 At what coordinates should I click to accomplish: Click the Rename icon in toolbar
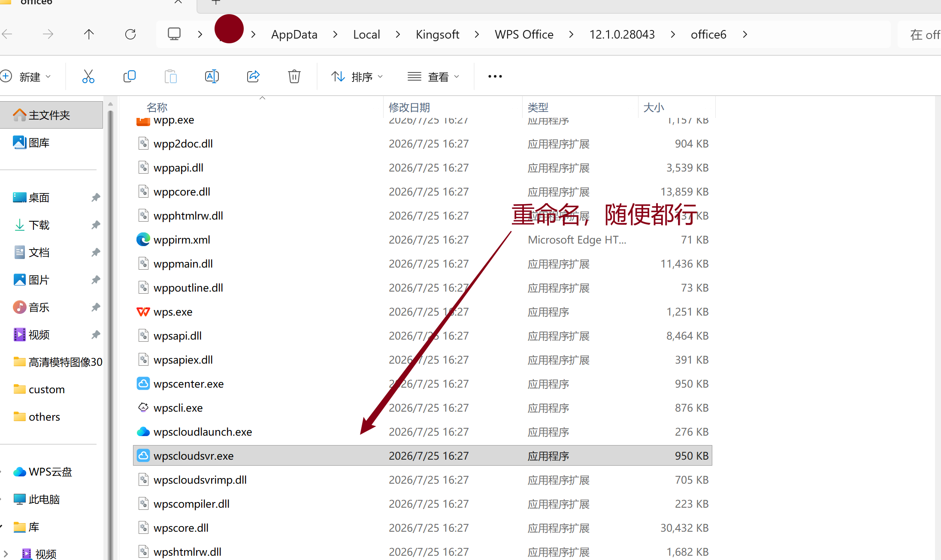tap(212, 76)
